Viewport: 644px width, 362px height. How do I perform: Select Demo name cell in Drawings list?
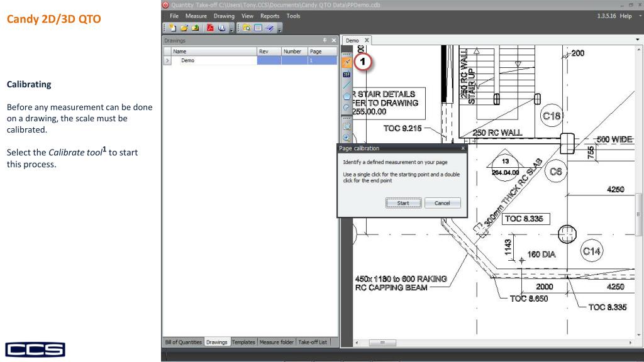(214, 60)
